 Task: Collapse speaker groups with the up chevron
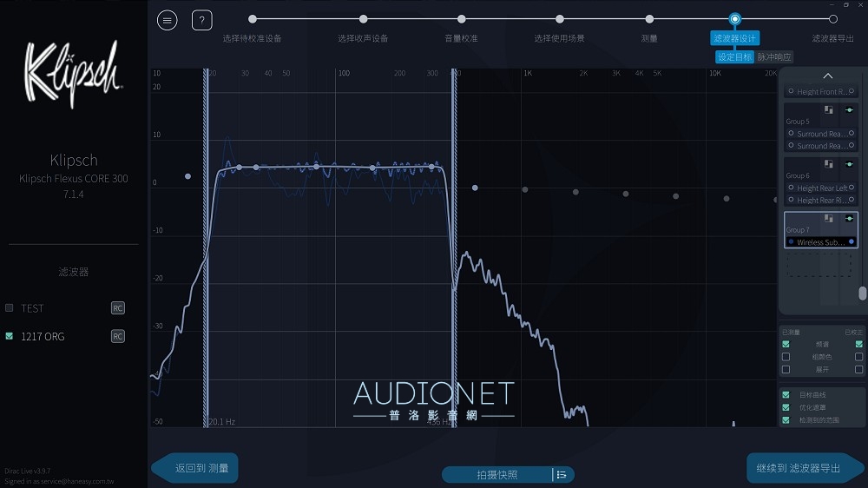pyautogui.click(x=827, y=76)
